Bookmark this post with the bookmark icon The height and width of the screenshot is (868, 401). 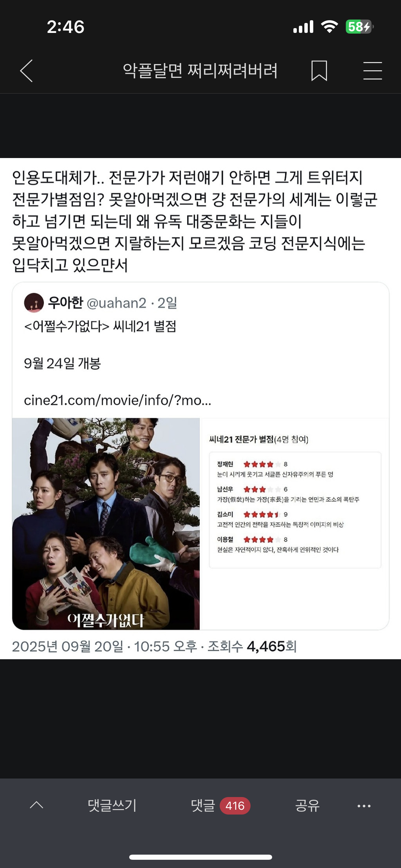coord(319,71)
